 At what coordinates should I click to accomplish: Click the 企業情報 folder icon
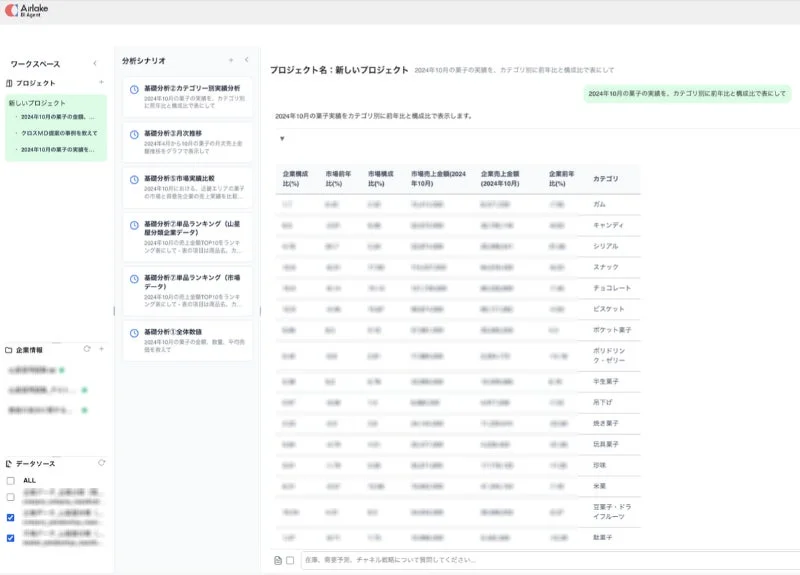point(9,350)
